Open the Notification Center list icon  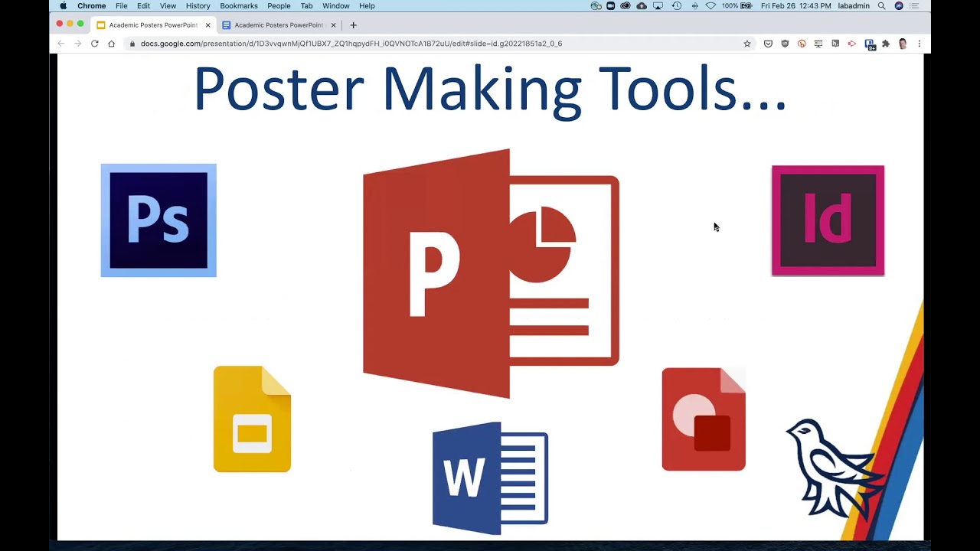915,6
